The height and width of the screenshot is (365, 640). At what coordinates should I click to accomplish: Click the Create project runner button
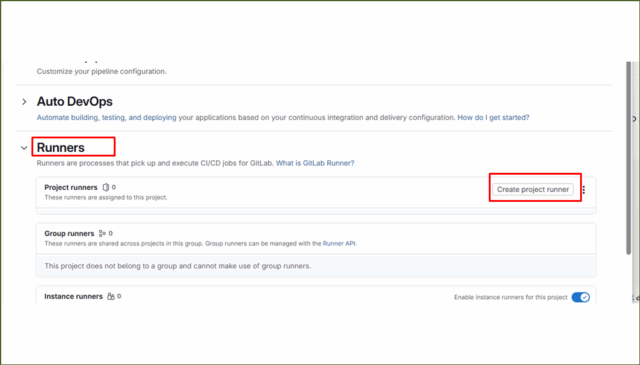click(x=533, y=189)
